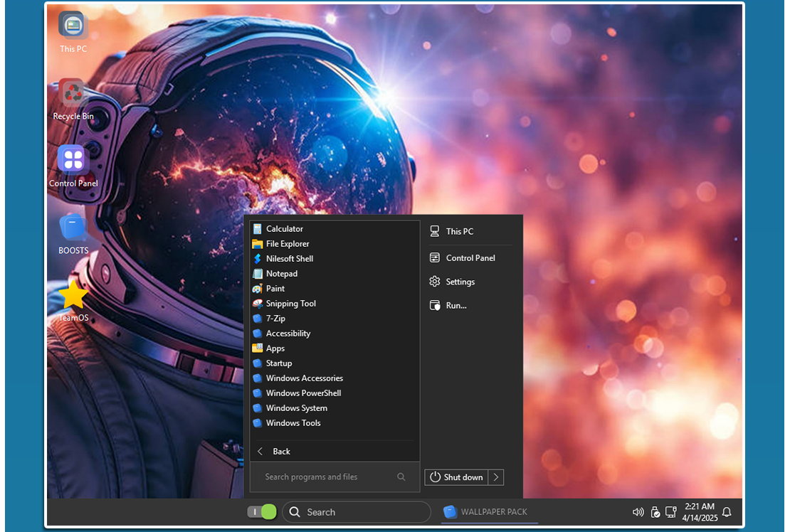Expand the 7-Zip program folder
The width and height of the screenshot is (790, 532).
(275, 319)
